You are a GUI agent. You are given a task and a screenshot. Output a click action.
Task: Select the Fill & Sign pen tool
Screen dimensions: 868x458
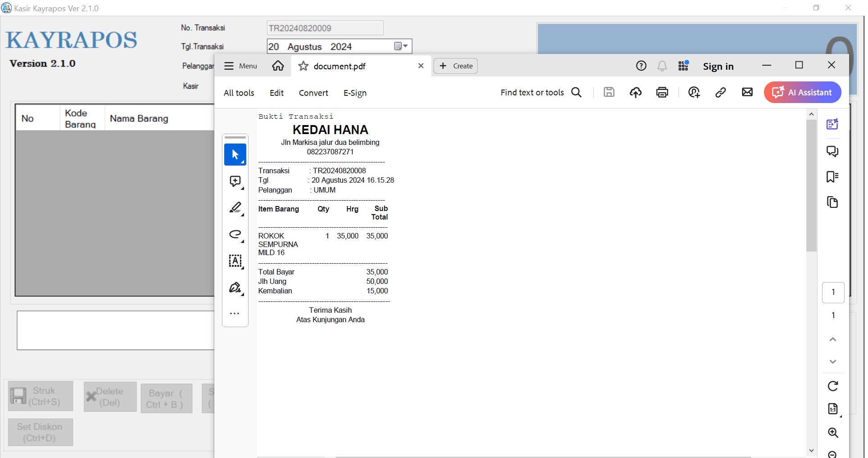pyautogui.click(x=235, y=287)
